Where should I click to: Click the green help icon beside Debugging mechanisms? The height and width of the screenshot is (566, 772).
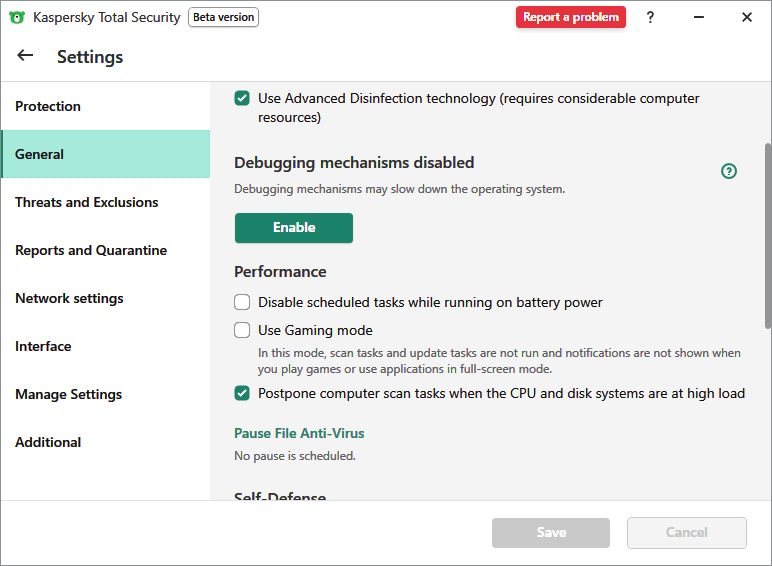point(729,171)
